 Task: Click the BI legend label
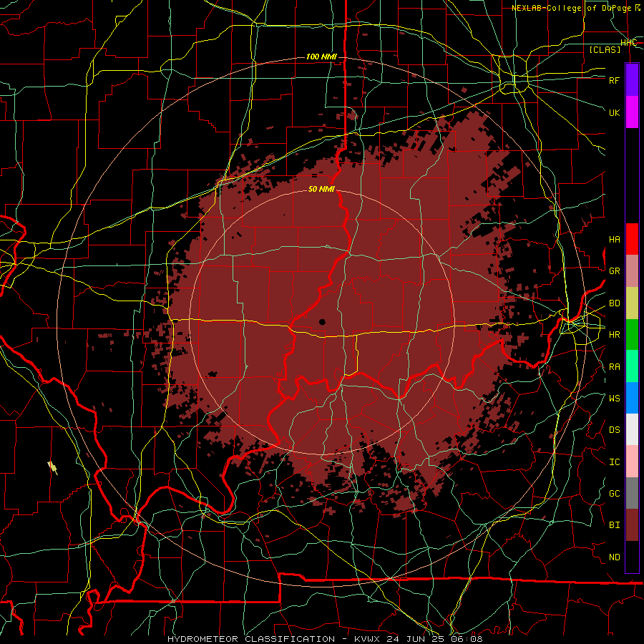[x=614, y=525]
